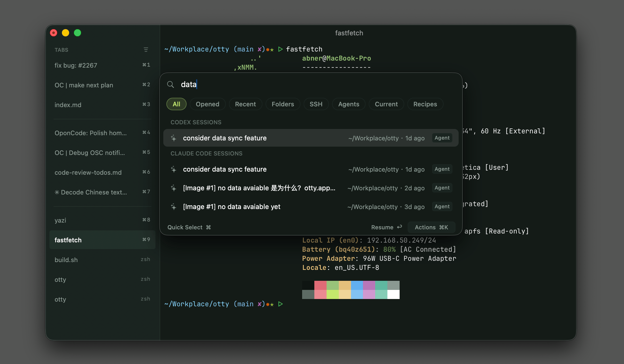Click the bottom terminal prompt line

[224, 304]
